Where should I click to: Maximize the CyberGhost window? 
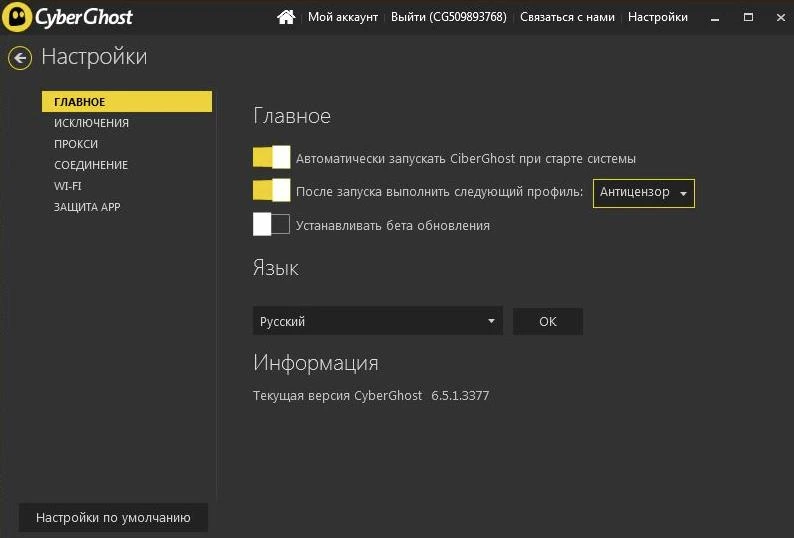point(748,17)
